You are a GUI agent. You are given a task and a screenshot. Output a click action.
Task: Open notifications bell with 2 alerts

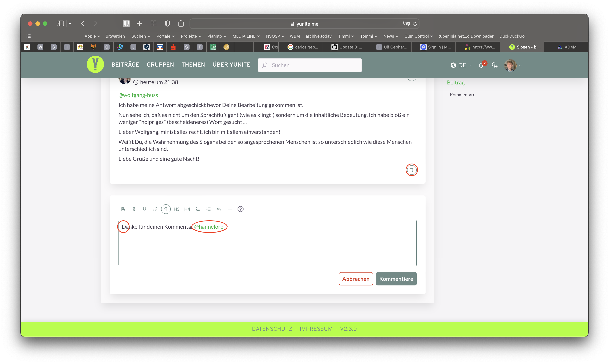tap(481, 65)
